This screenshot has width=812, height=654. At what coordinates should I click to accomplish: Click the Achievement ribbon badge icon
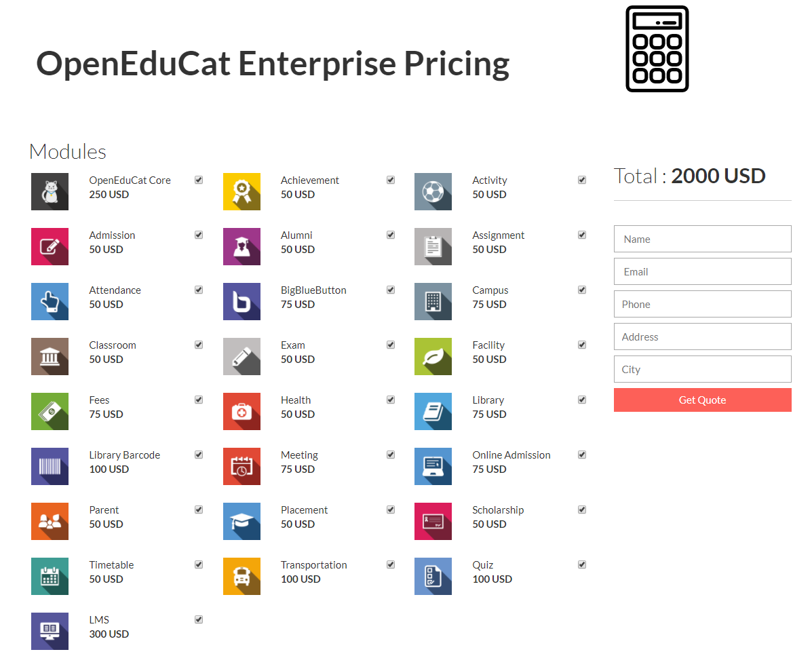click(241, 192)
